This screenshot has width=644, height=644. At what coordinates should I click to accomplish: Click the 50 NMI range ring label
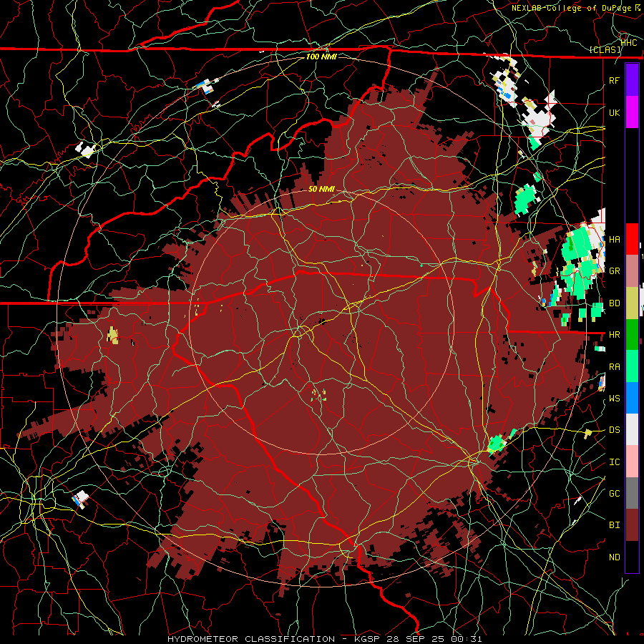(x=321, y=189)
